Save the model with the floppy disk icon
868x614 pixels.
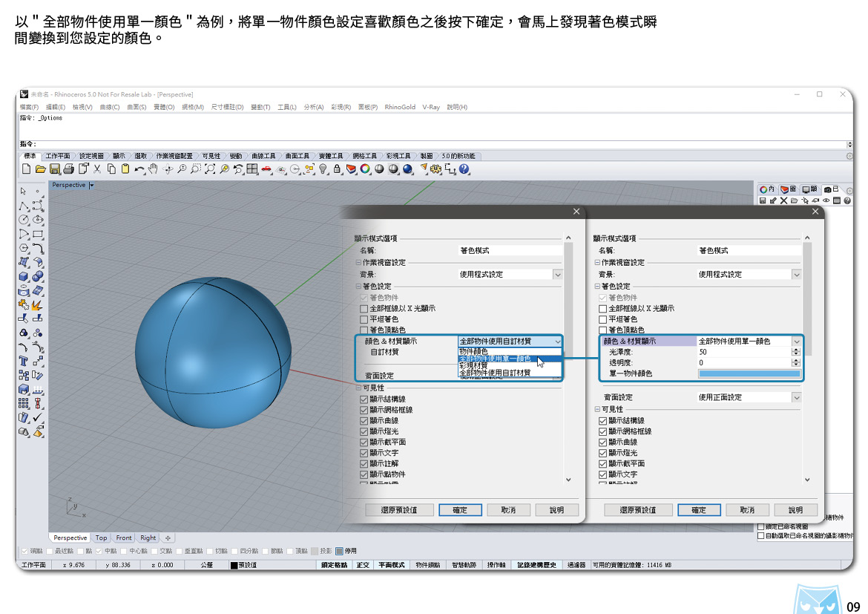point(54,169)
